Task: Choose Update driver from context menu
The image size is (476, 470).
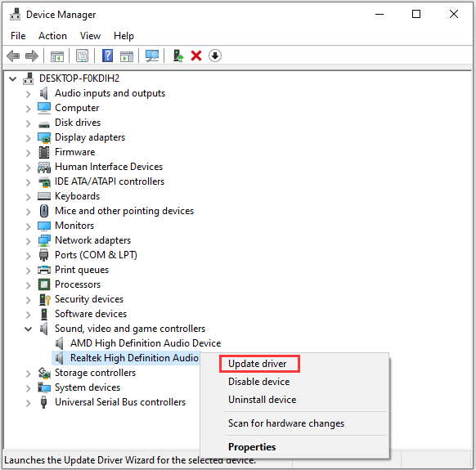Action: (x=257, y=364)
